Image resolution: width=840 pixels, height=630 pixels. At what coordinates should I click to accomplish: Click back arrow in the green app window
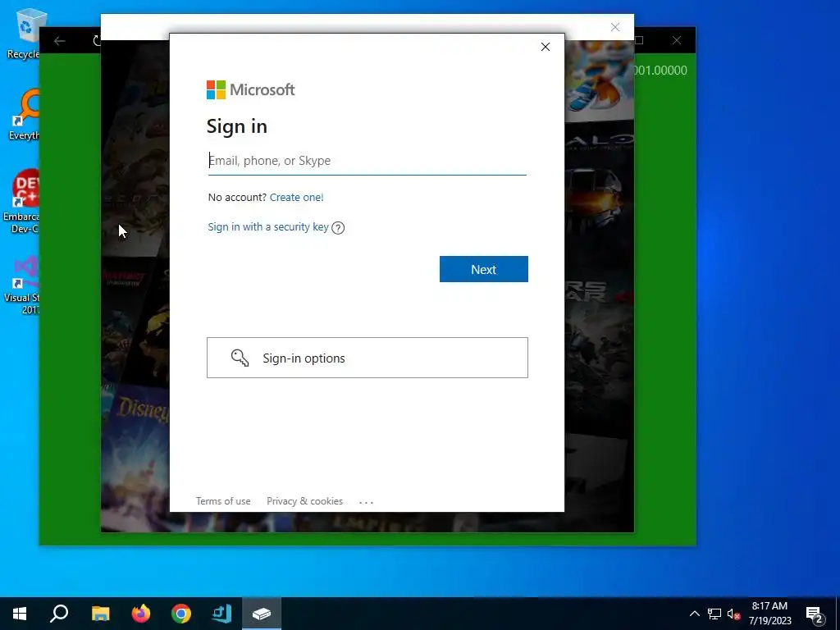click(59, 41)
